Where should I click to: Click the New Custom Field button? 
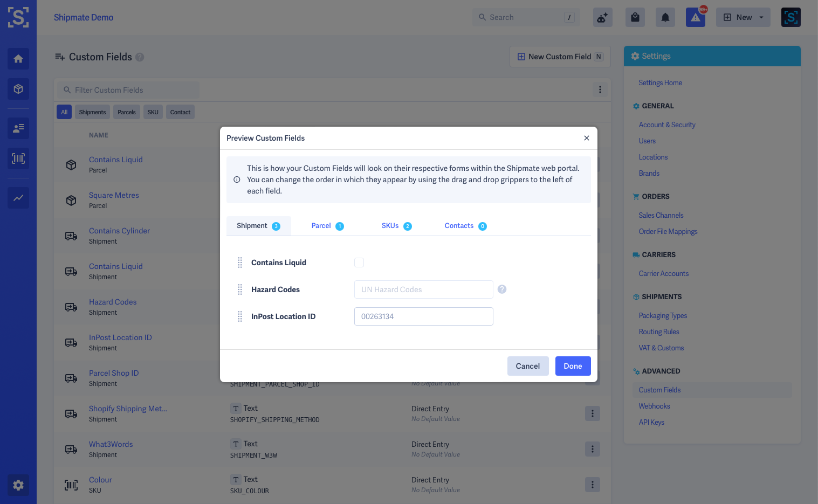point(560,57)
